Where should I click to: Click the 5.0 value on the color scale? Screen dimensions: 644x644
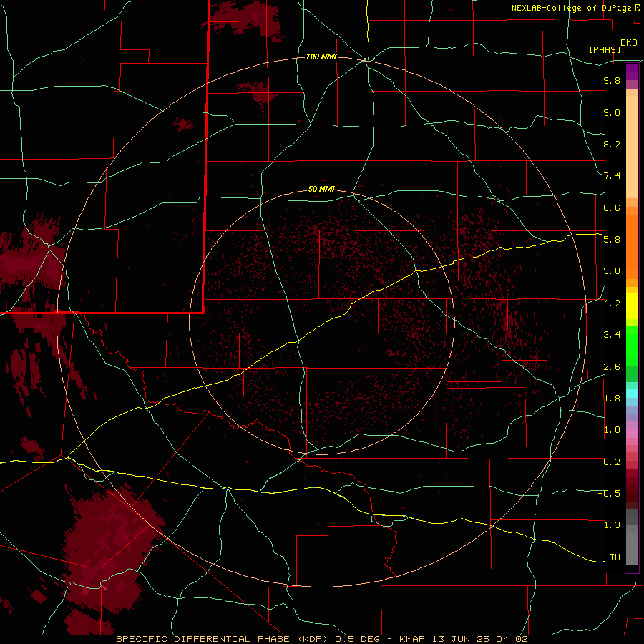pyautogui.click(x=612, y=271)
